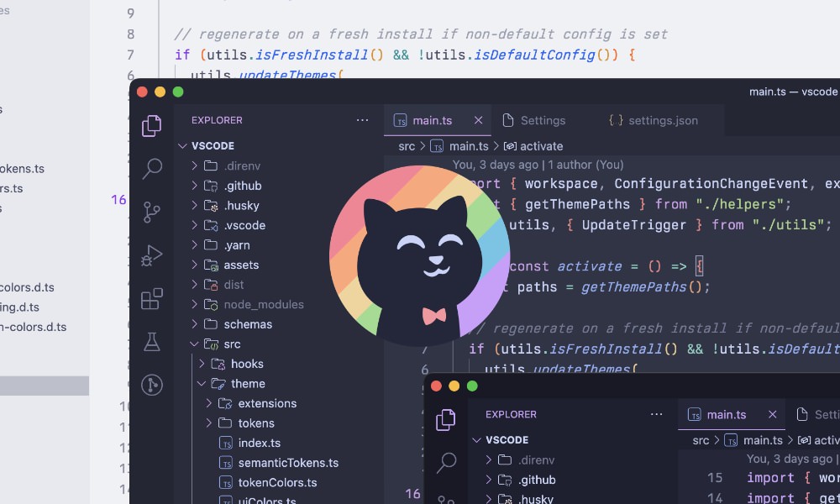Click the TS language icon on the main.ts tab
840x504 pixels.
[400, 120]
